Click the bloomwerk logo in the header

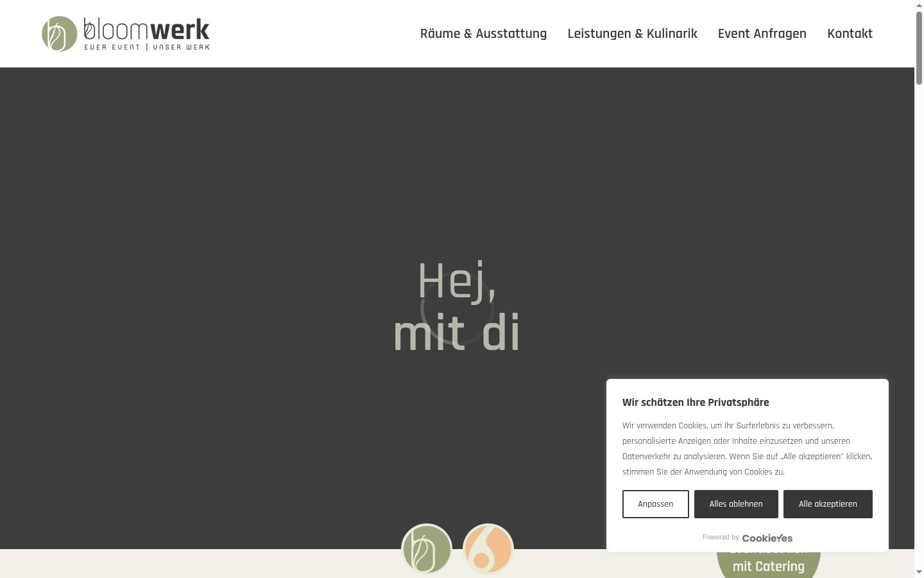(126, 33)
